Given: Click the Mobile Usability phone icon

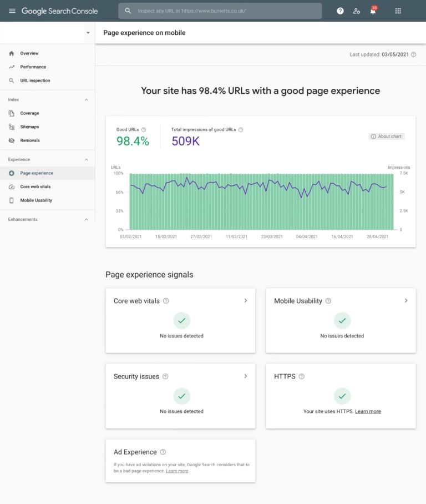Looking at the screenshot, I should pos(12,200).
